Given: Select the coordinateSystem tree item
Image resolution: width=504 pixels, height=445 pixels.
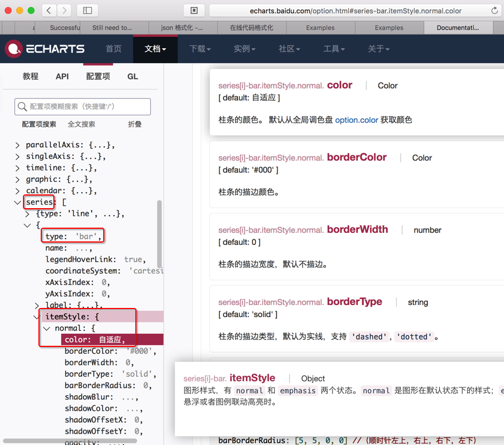Looking at the screenshot, I should 104,271.
